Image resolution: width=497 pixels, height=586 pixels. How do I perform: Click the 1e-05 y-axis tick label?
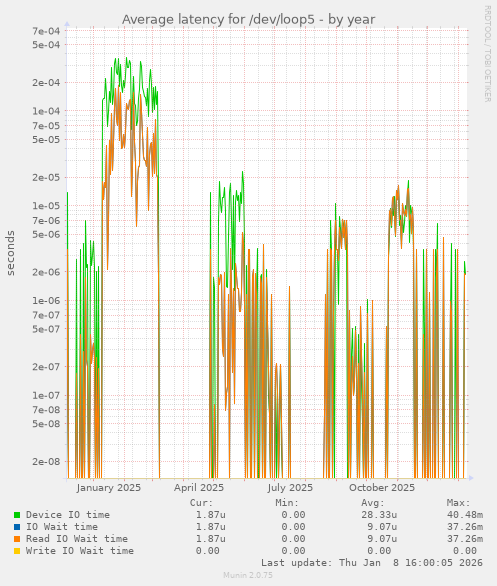(x=46, y=206)
